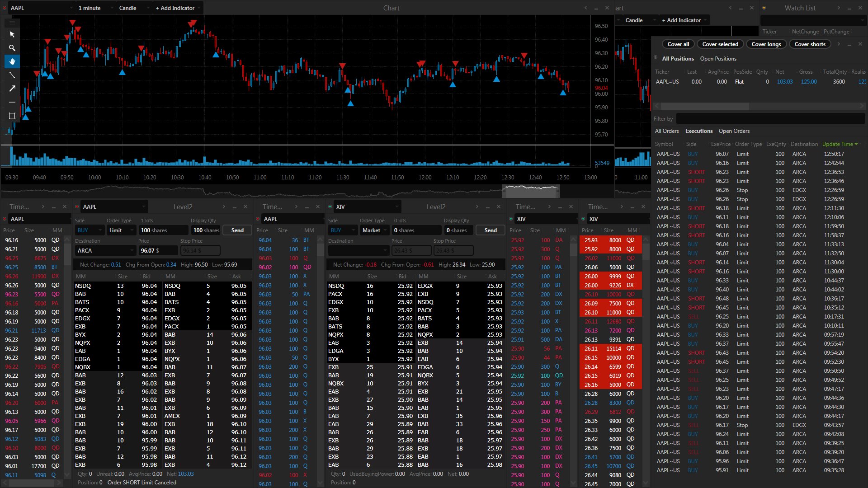868x488 pixels.
Task: Select the magnifier/zoom tool in chart
Action: coord(11,47)
